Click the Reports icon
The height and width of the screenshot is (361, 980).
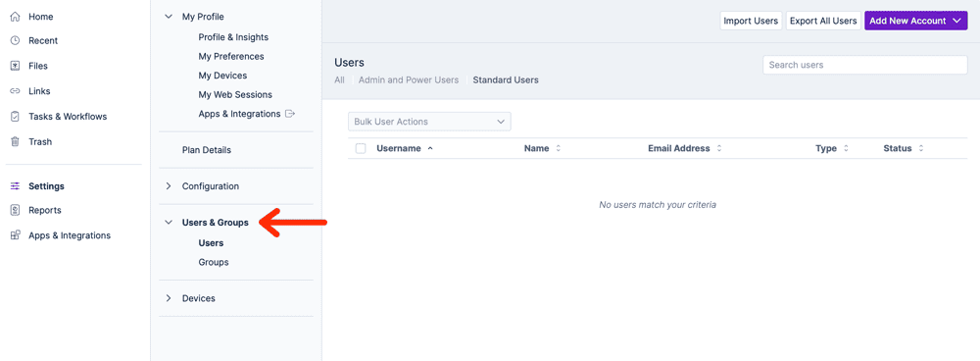16,210
